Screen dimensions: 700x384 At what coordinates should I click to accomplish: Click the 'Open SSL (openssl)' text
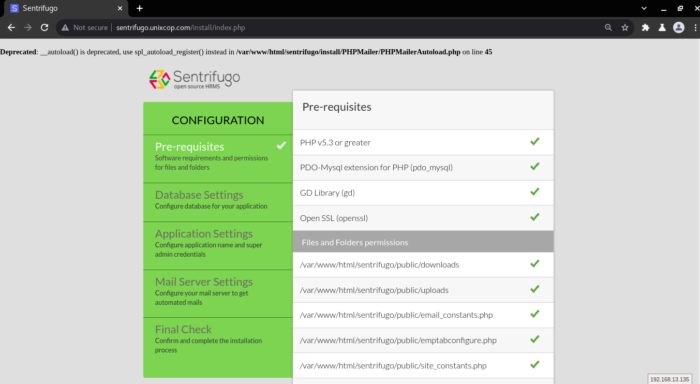point(334,218)
